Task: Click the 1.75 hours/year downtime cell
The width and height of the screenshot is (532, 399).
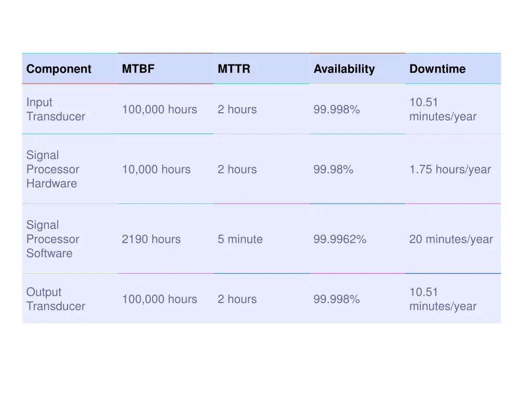Action: tap(453, 169)
